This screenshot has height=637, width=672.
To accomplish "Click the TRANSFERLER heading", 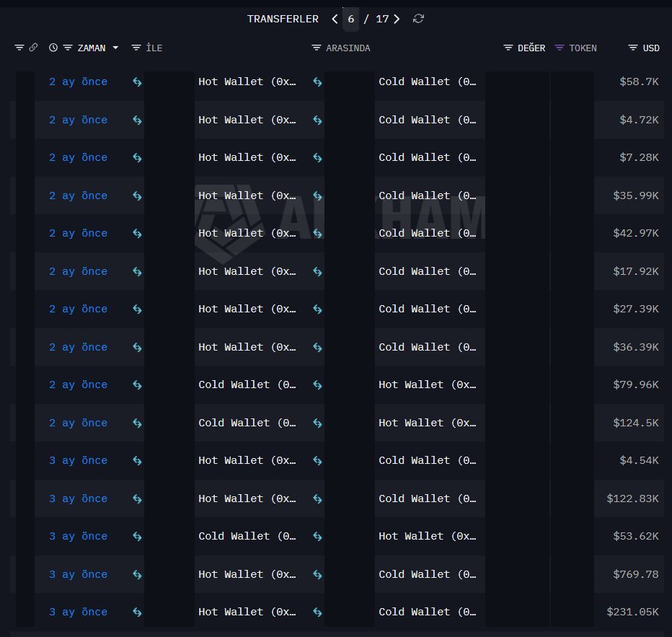I will pos(283,19).
